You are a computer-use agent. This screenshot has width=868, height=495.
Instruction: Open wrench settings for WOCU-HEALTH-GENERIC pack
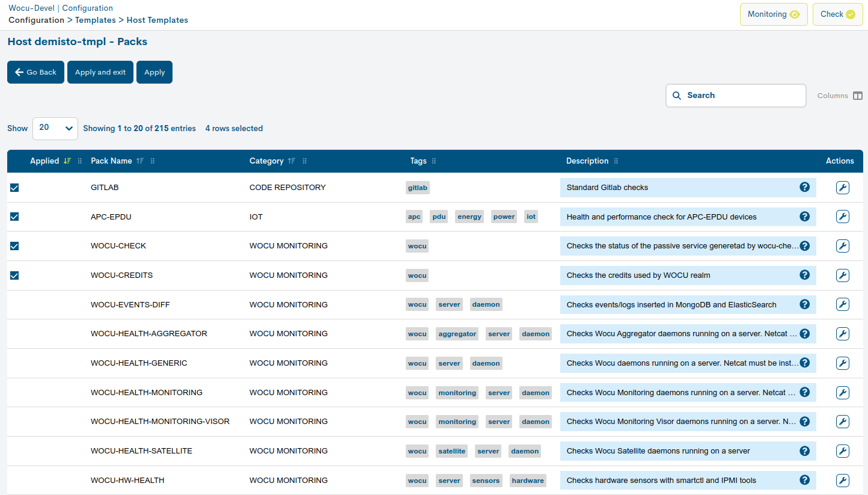[x=842, y=363]
